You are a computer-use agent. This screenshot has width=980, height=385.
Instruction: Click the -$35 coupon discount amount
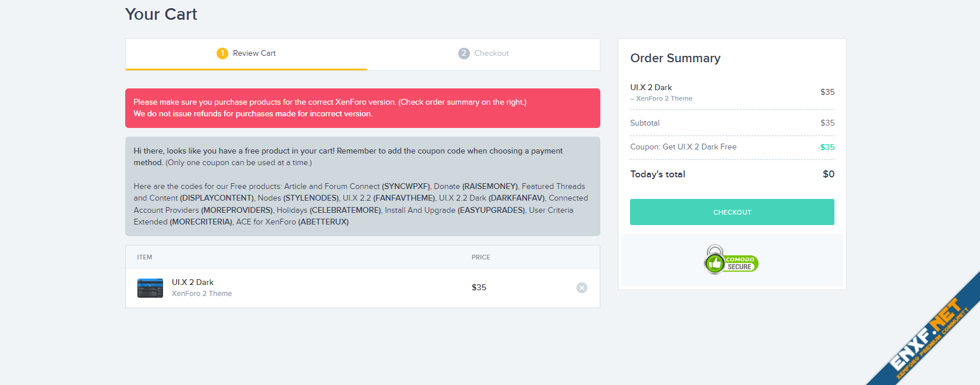(826, 147)
